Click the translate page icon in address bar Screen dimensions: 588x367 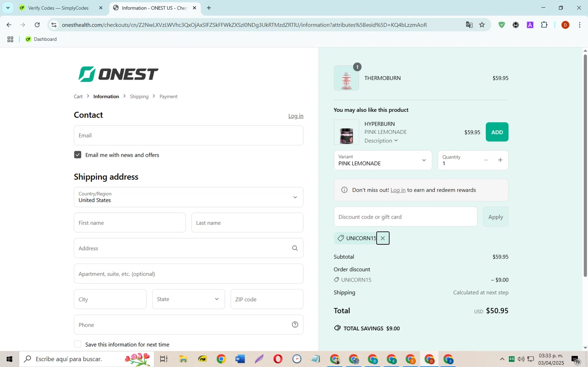pos(469,25)
